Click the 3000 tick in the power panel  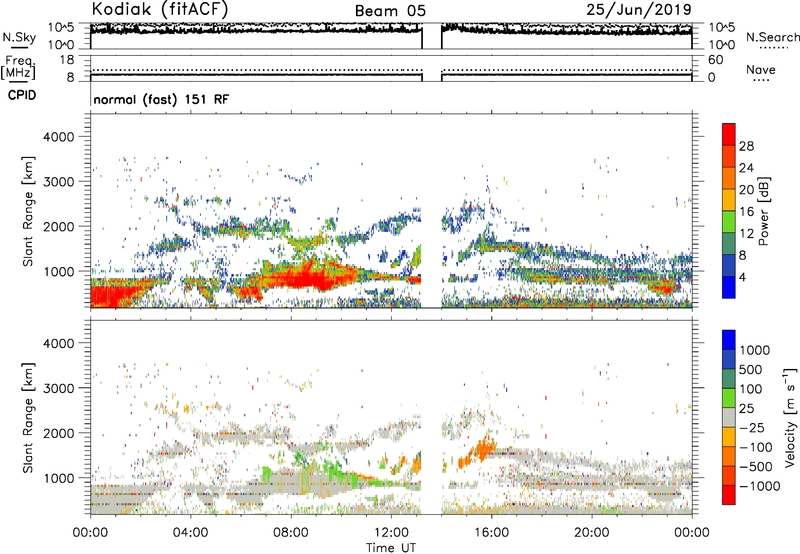tap(59, 182)
